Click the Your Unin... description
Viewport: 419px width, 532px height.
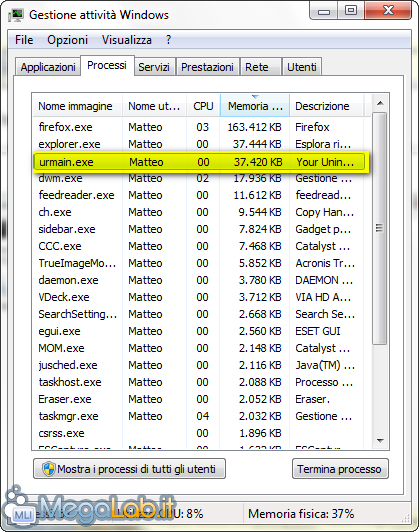pos(325,162)
